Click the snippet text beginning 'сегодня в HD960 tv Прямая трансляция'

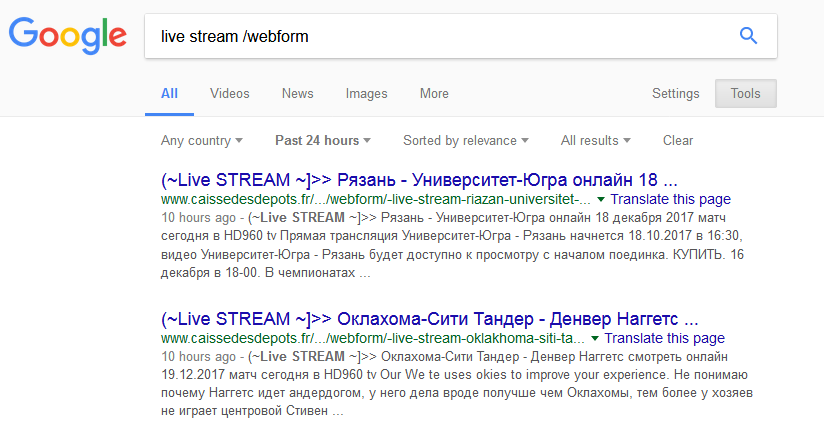click(452, 236)
